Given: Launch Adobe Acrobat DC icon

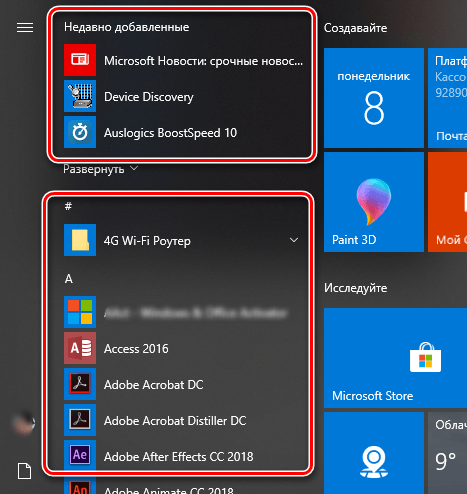Looking at the screenshot, I should point(80,384).
